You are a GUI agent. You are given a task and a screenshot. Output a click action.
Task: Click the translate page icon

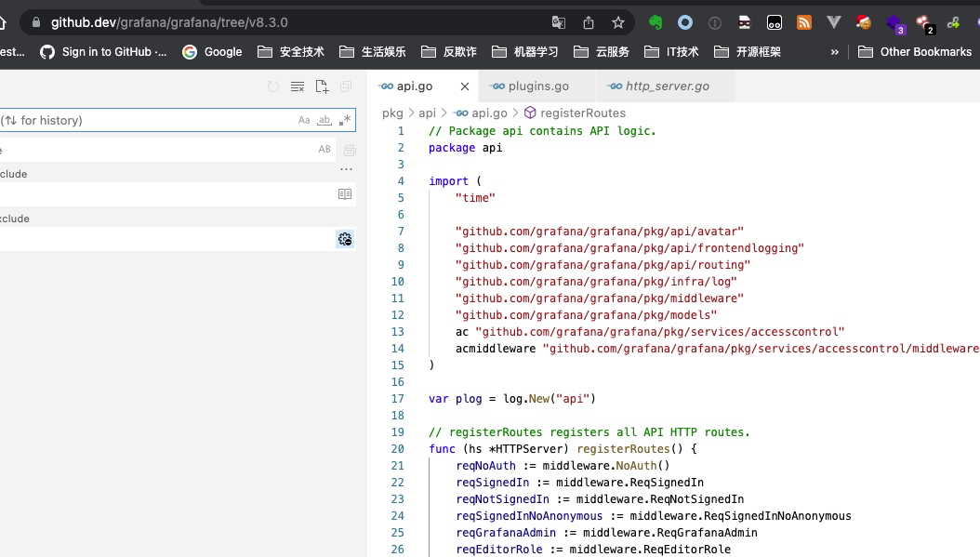click(x=558, y=23)
